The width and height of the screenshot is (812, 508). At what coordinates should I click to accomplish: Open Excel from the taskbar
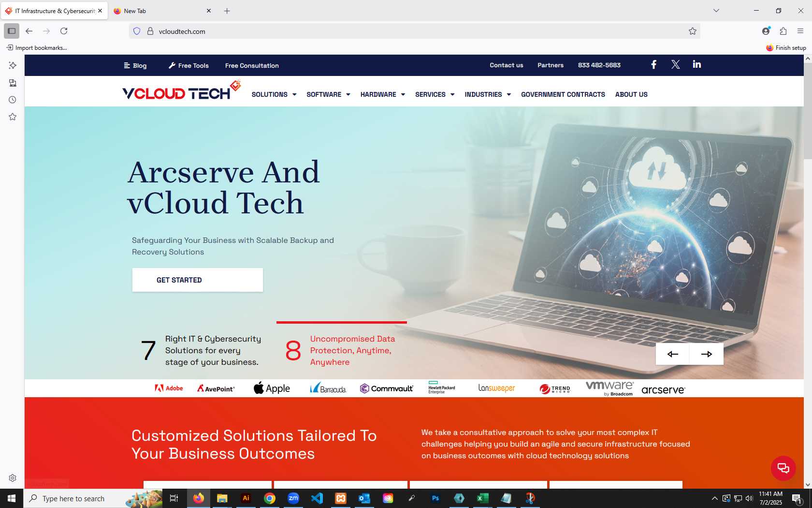coord(482,498)
